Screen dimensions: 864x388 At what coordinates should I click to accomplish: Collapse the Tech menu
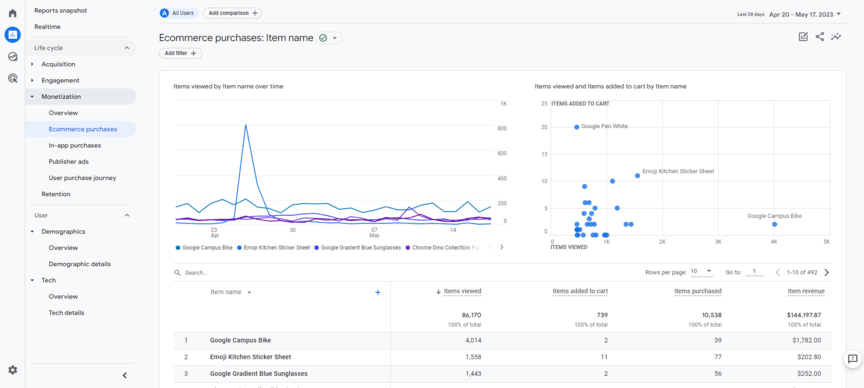(x=33, y=281)
